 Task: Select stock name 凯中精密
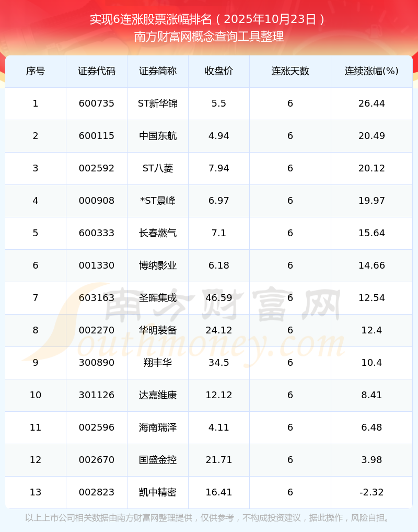tap(158, 492)
